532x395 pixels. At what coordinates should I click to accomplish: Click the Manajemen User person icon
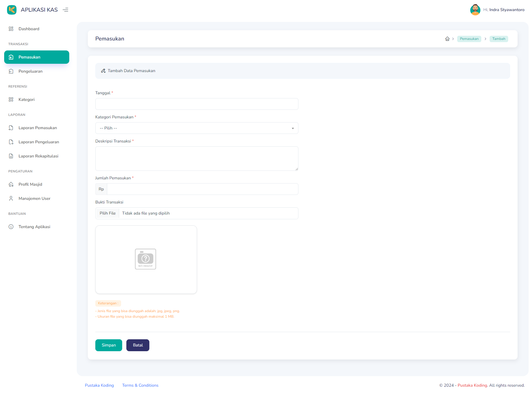[11, 198]
